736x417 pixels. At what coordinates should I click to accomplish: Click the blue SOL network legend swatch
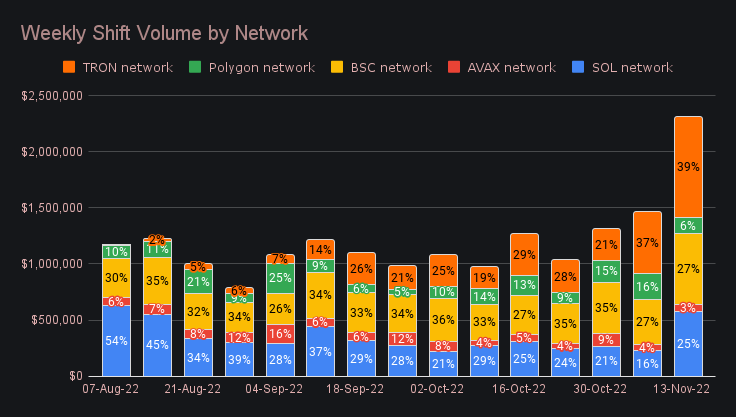[577, 67]
